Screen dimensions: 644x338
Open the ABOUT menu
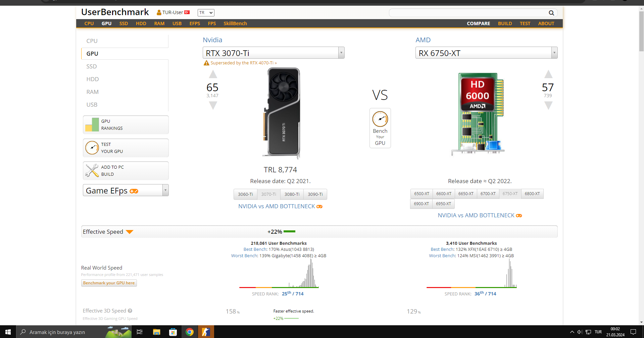point(546,23)
